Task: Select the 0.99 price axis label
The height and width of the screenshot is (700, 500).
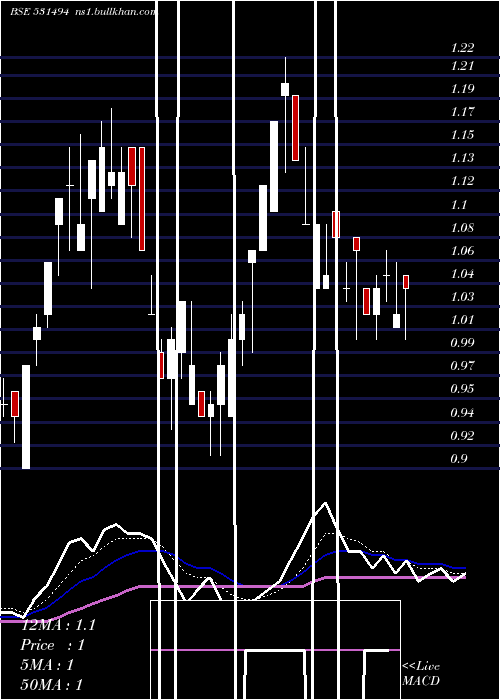Action: click(x=462, y=342)
